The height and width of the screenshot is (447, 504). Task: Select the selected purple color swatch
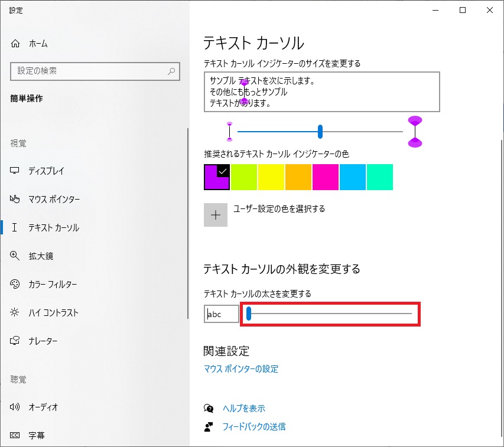point(217,177)
